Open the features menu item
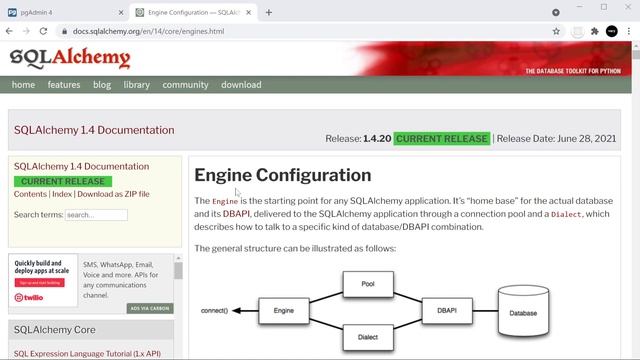 pos(64,84)
